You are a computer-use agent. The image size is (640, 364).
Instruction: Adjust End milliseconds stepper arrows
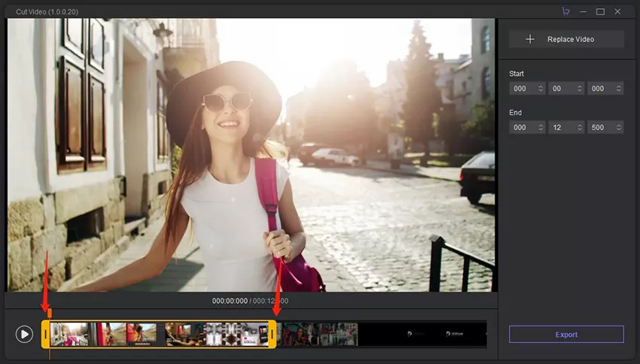619,128
